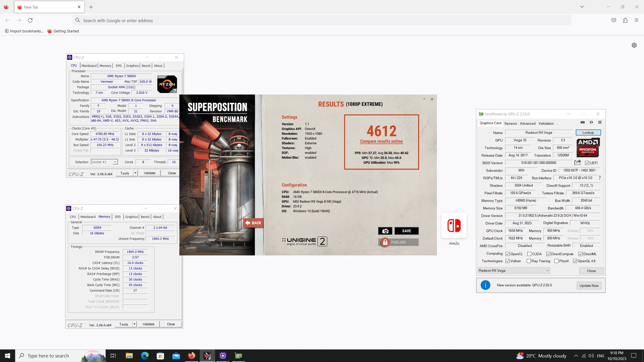Click the volume tray icon
The height and width of the screenshot is (362, 644).
591,356
